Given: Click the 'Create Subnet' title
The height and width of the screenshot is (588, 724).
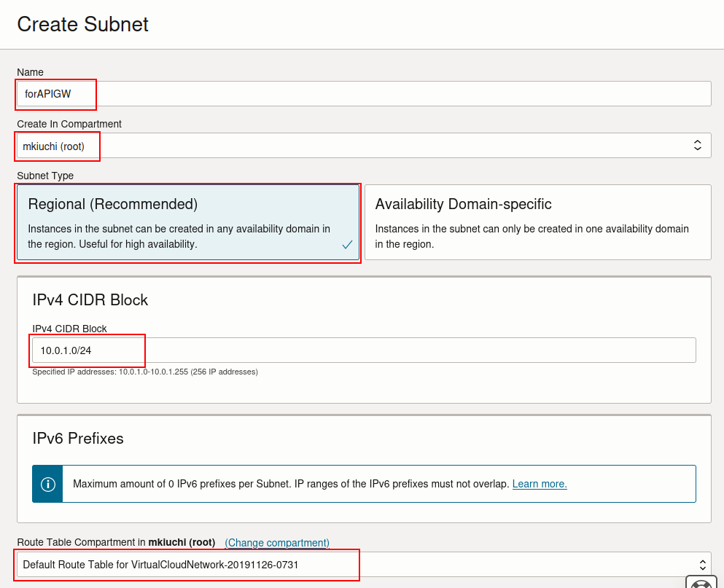Looking at the screenshot, I should (82, 24).
